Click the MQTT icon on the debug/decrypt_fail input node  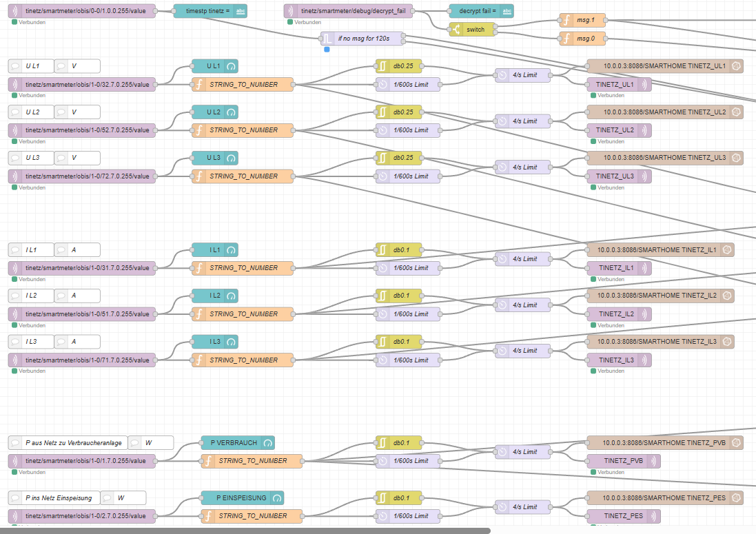tap(291, 11)
